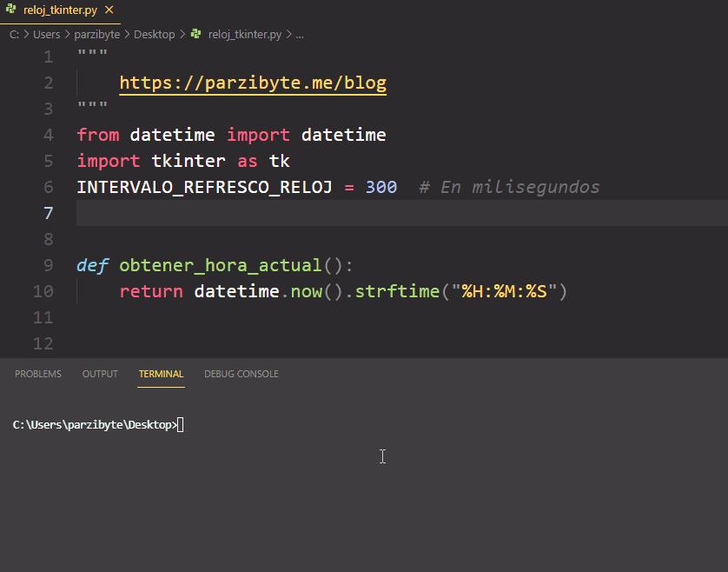The image size is (728, 572).
Task: Place cursor on empty line 7
Action: coord(402,213)
